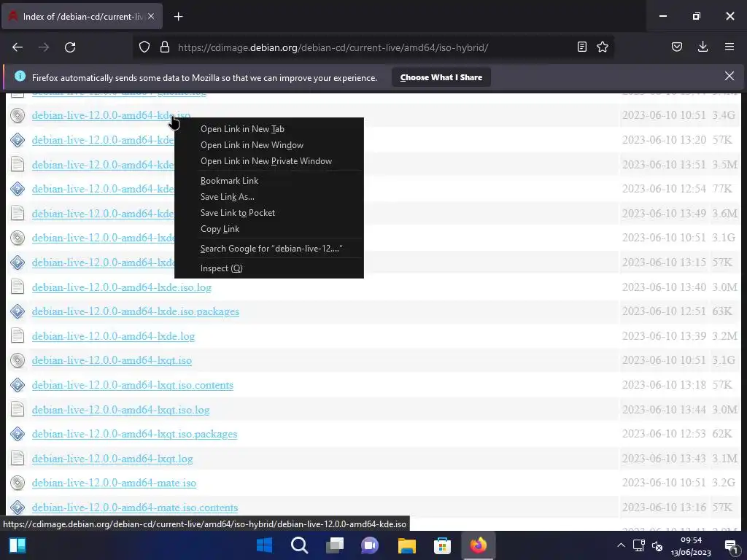Show hidden system tray icons

point(621,545)
